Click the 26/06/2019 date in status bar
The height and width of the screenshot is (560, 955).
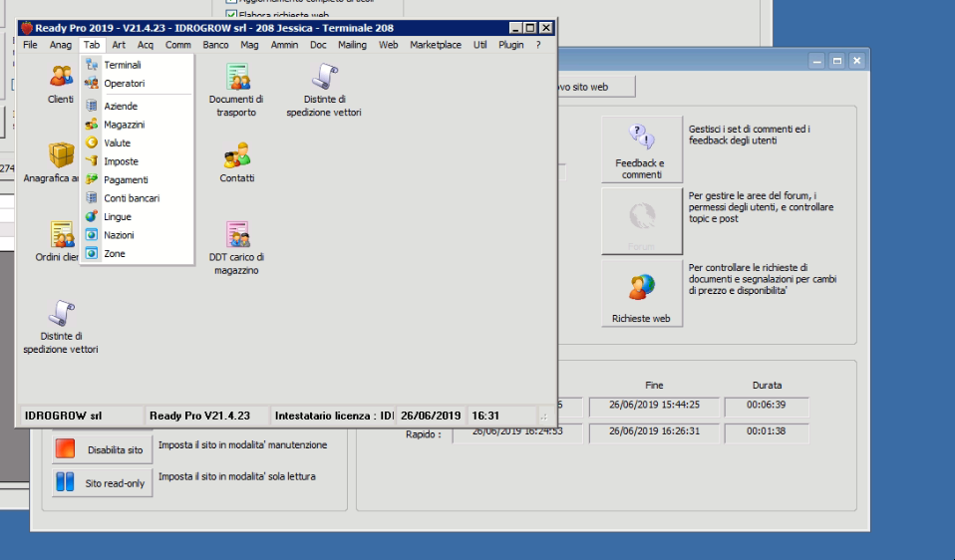click(x=431, y=416)
